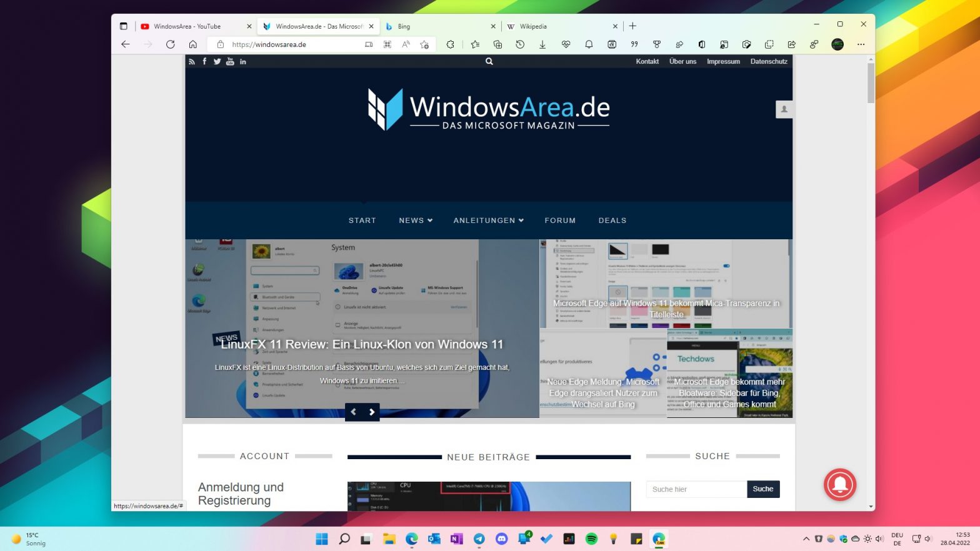Open Neue Edge Meldung Bing article
980x551 pixels.
(603, 393)
